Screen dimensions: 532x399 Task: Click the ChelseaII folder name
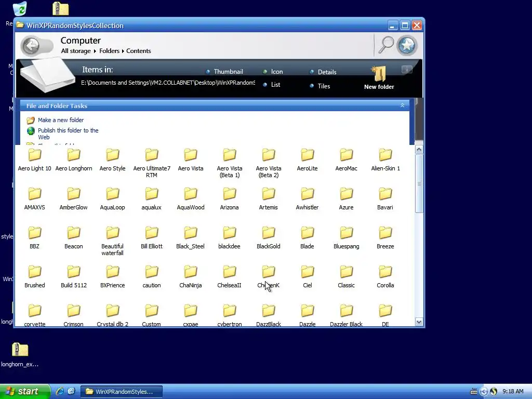pyautogui.click(x=229, y=285)
